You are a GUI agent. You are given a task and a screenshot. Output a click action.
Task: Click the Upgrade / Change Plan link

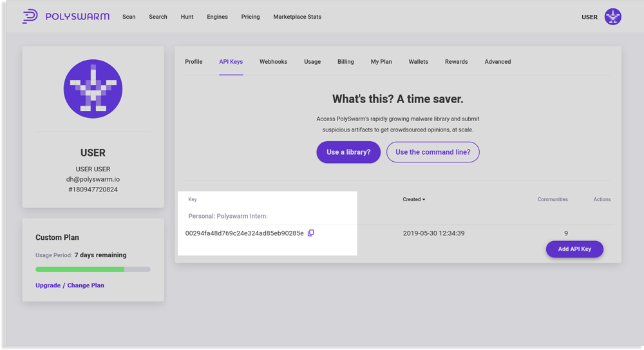[70, 286]
